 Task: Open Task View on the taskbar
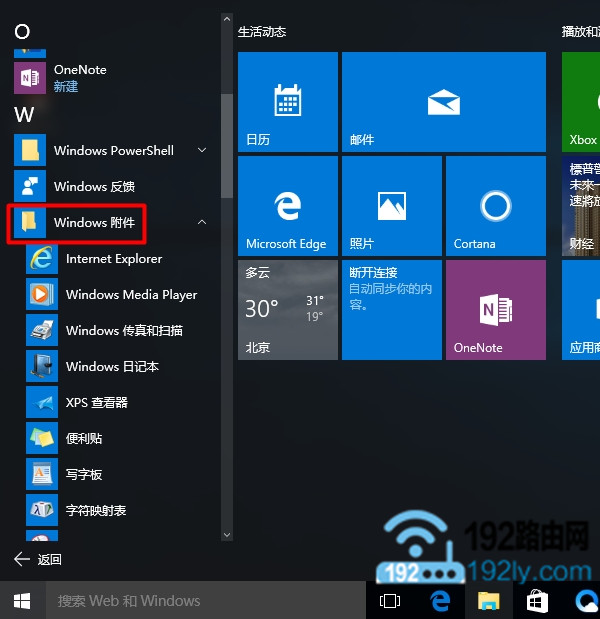[390, 601]
